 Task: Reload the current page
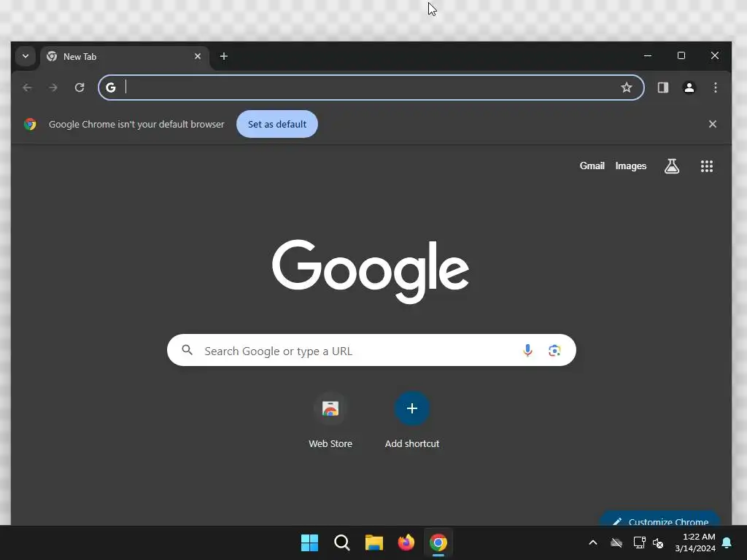click(80, 87)
